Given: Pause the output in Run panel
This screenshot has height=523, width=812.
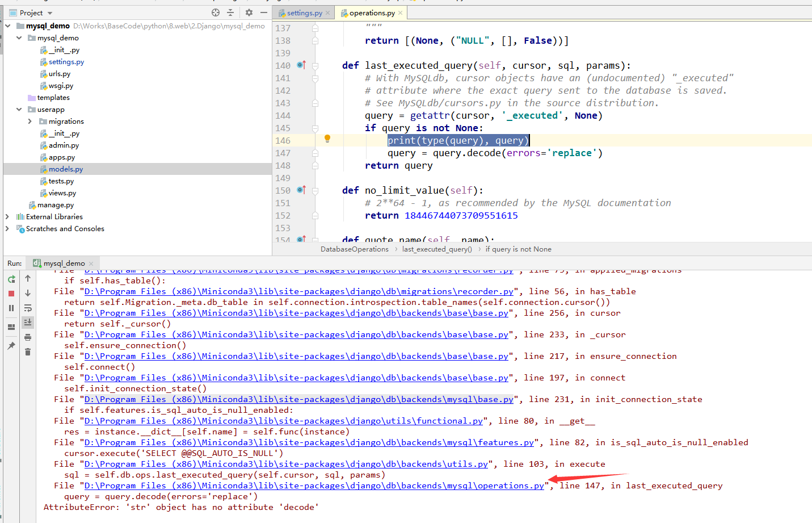Looking at the screenshot, I should coord(11,308).
